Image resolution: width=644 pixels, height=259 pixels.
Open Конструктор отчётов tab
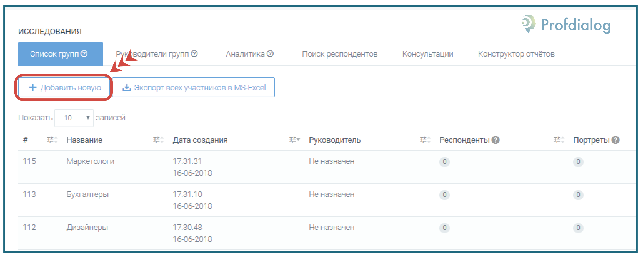(x=516, y=54)
